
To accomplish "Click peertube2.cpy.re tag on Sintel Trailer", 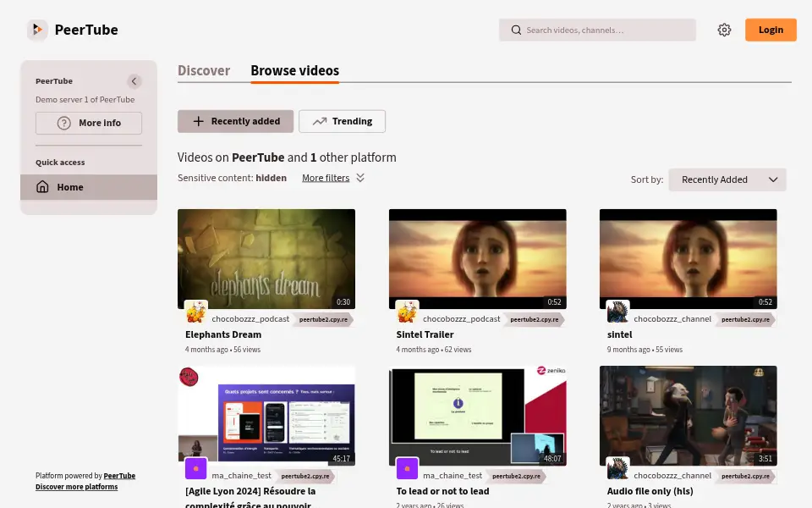I will (x=535, y=320).
